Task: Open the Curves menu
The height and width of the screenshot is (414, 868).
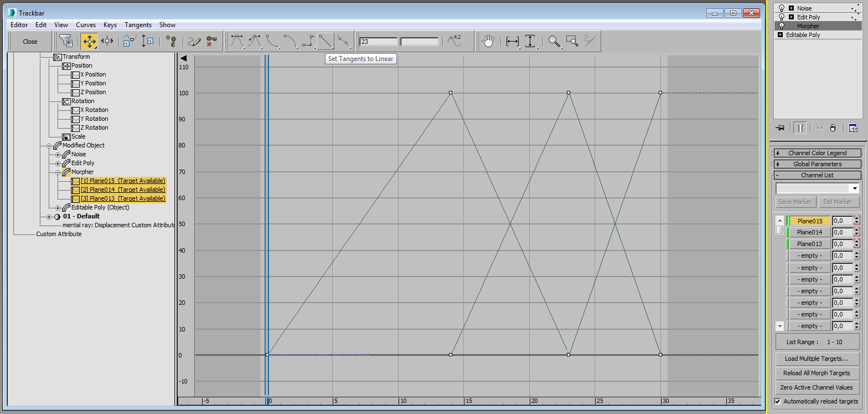Action: click(86, 25)
